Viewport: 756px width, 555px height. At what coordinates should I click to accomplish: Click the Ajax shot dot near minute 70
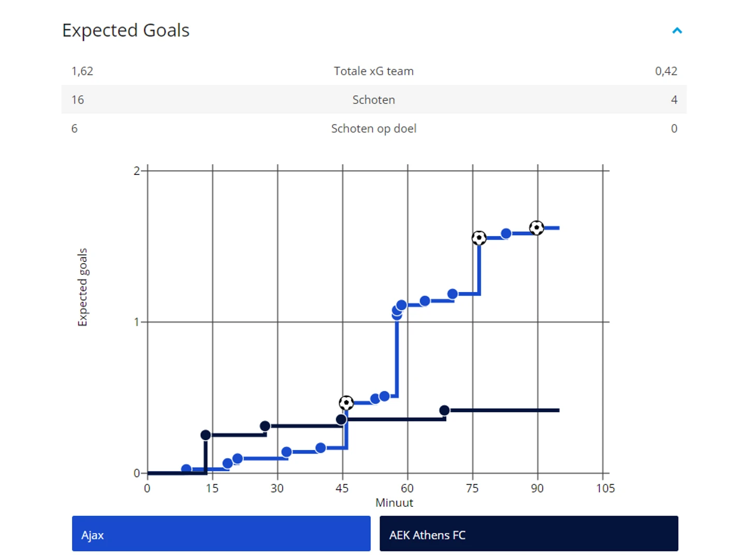coord(453,294)
